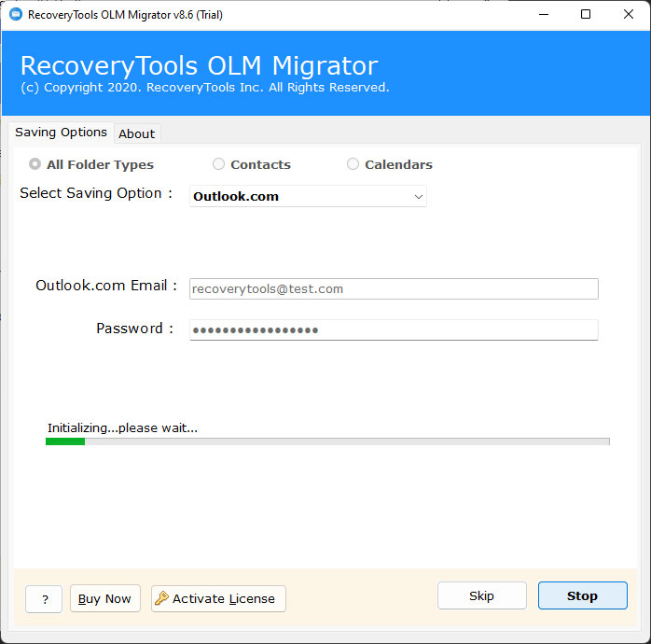Open the Select Saving Option dropdown
Image resolution: width=651 pixels, height=644 pixels.
tap(308, 196)
